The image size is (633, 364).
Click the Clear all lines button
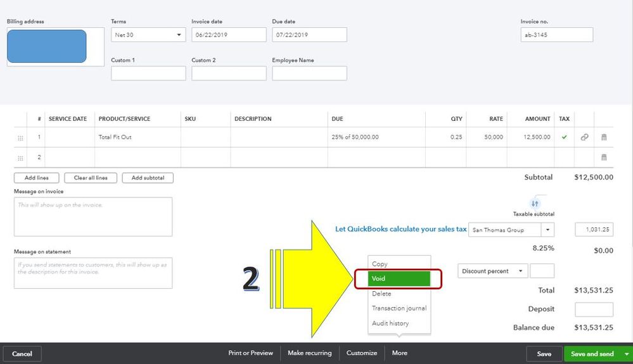coord(91,178)
